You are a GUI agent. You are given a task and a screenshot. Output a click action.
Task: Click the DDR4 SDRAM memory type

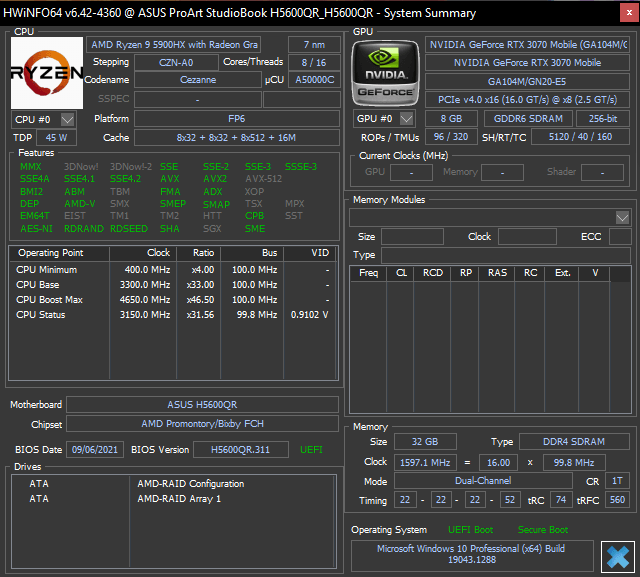[574, 442]
